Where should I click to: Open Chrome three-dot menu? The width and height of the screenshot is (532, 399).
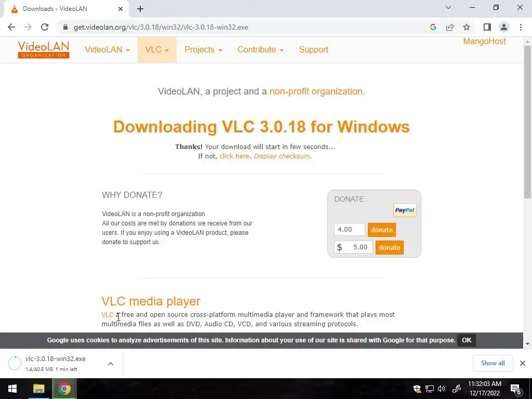(521, 27)
